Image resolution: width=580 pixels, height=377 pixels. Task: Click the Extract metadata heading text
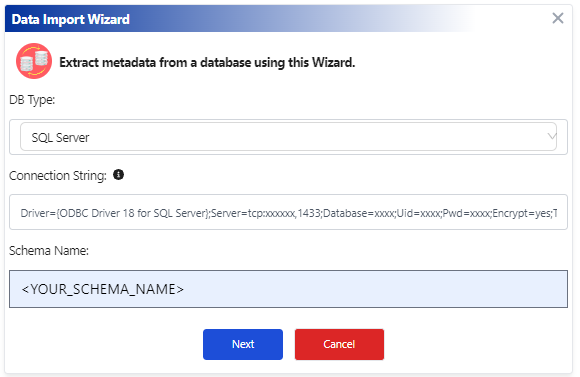[207, 62]
